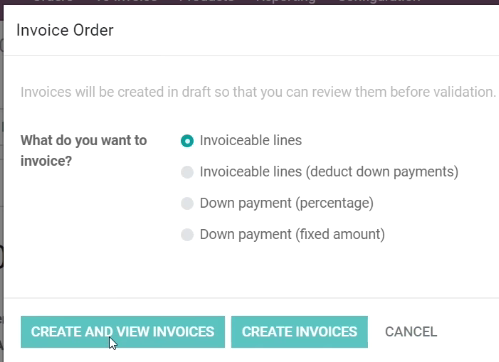Viewport: 499px width, 362px height.
Task: Cancel the Invoice Order dialog
Action: [x=411, y=332]
